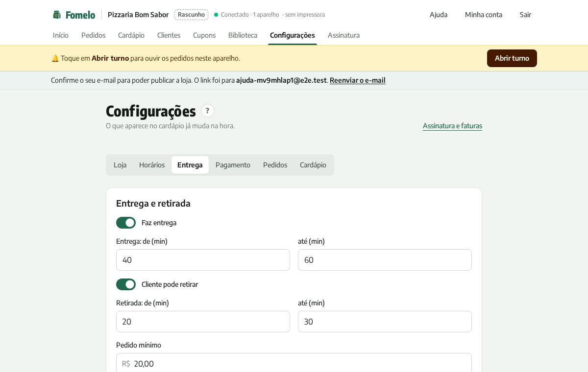The height and width of the screenshot is (372, 588).
Task: Switch to the Pagamento settings tab
Action: point(233,165)
